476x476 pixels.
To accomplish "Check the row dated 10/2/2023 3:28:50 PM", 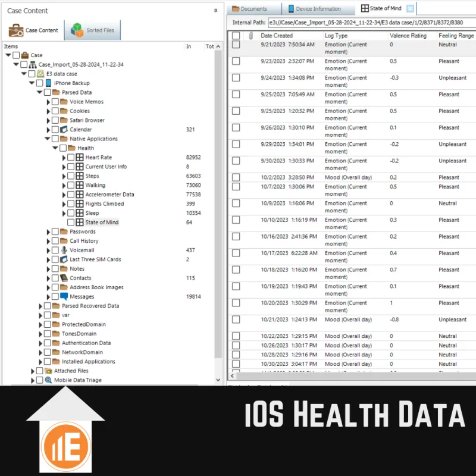I will (x=236, y=177).
